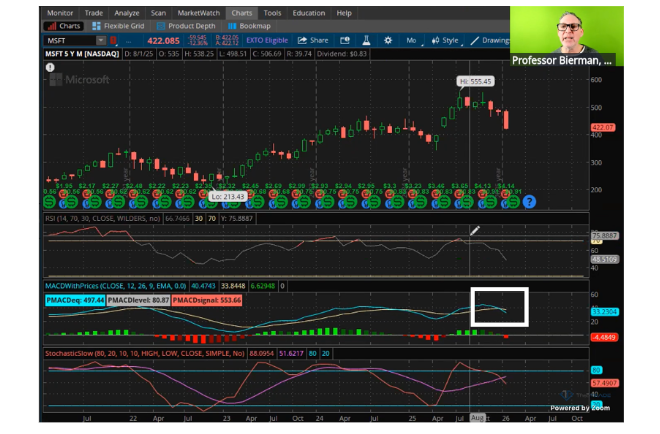Image resolution: width=660 pixels, height=434 pixels.
Task: Click the blue question mark icon
Action: coord(529,202)
